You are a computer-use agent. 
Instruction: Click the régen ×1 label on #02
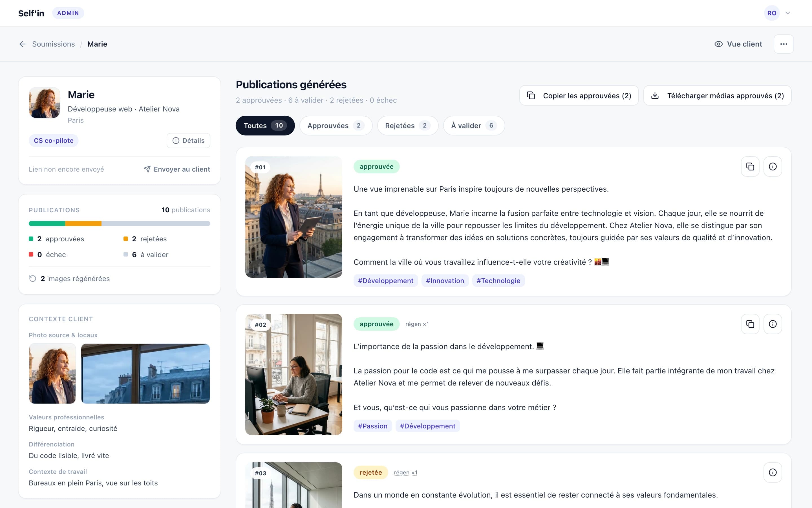417,324
